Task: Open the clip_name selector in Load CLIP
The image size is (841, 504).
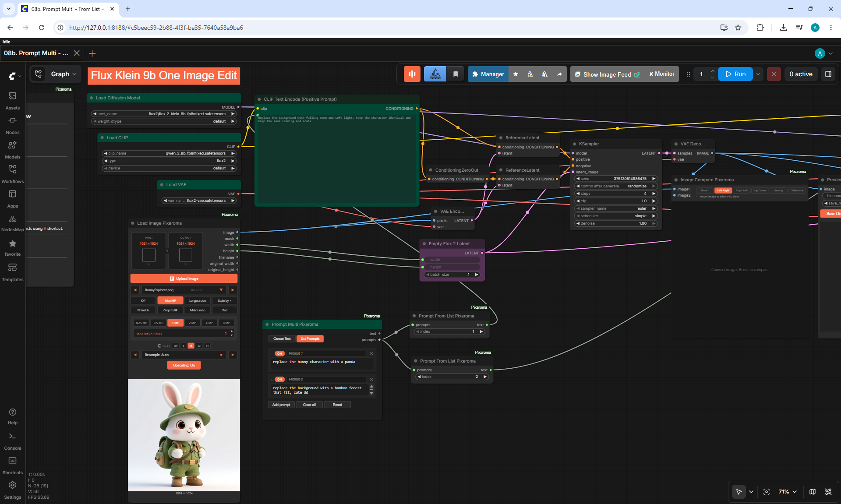Action: coord(169,153)
